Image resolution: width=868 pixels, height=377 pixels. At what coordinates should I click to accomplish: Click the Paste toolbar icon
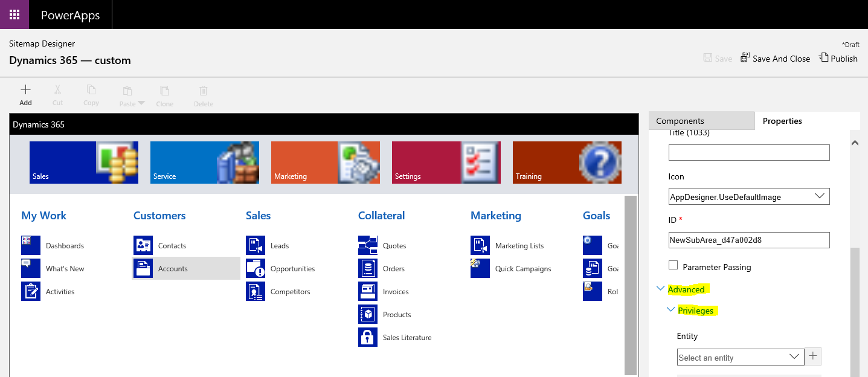[127, 91]
